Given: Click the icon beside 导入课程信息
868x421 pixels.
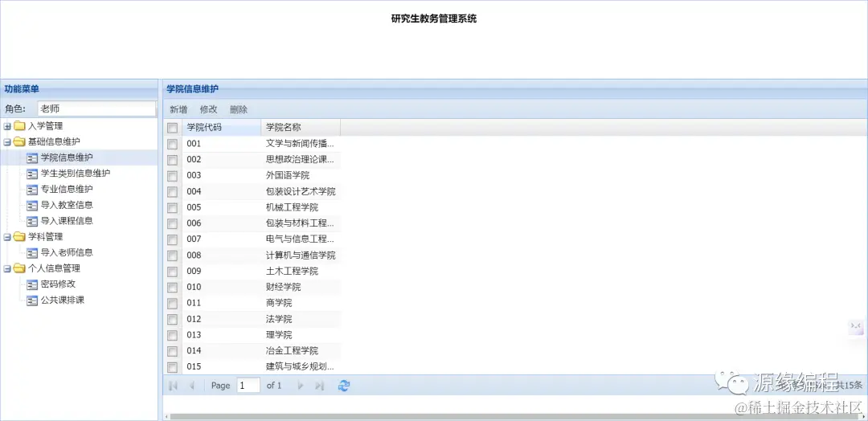Looking at the screenshot, I should coord(32,221).
